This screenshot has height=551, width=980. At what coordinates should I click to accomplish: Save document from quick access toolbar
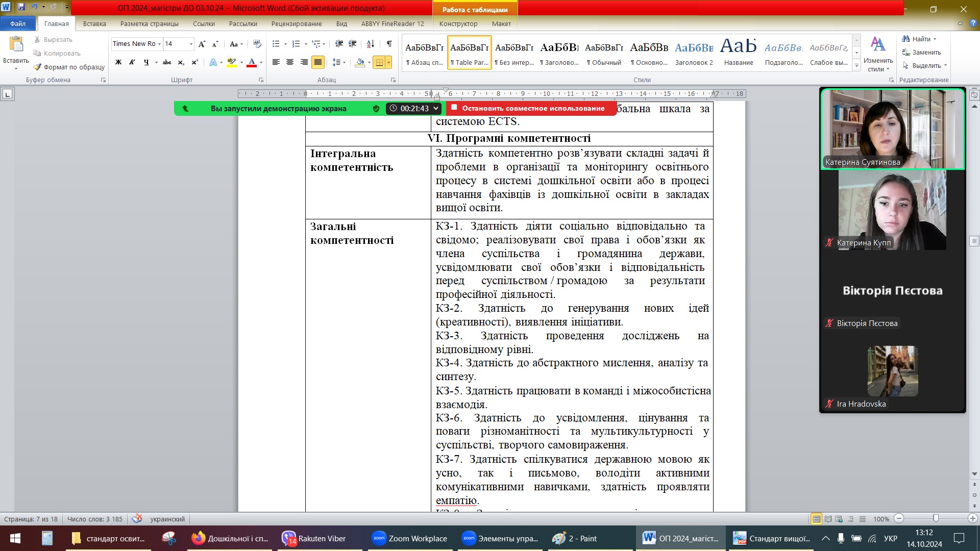[21, 7]
